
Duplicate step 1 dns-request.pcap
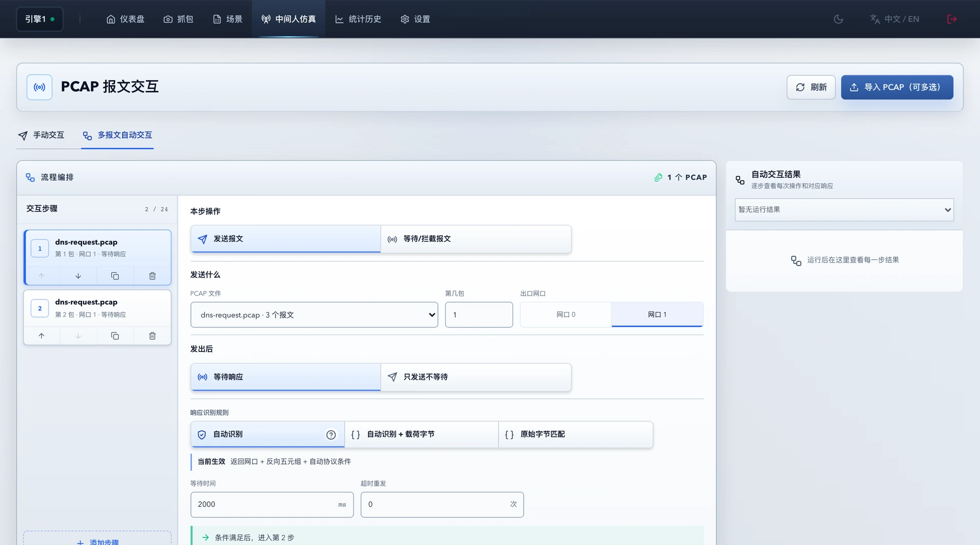click(x=115, y=276)
